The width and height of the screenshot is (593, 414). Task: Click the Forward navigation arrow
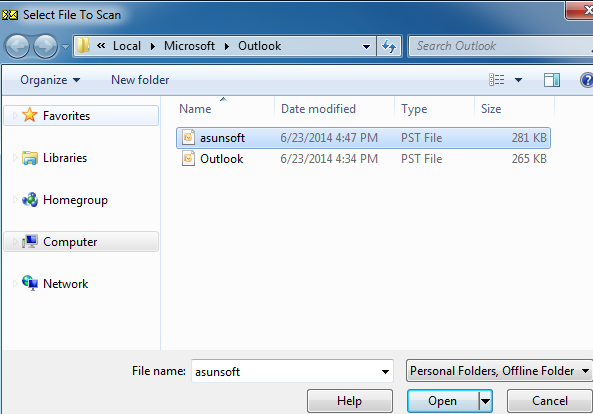45,47
